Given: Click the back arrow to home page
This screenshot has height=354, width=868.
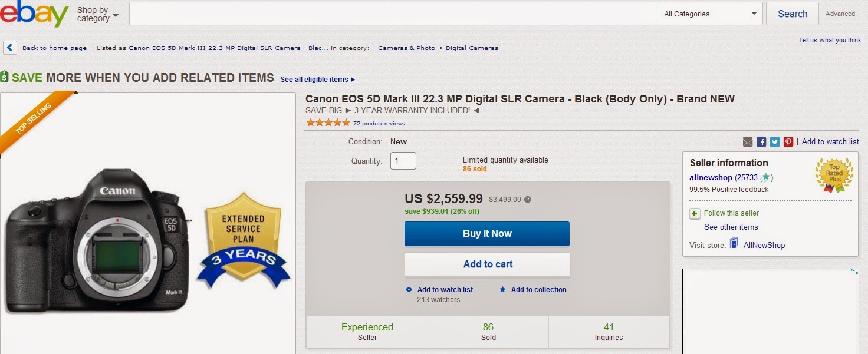Looking at the screenshot, I should coord(10,48).
